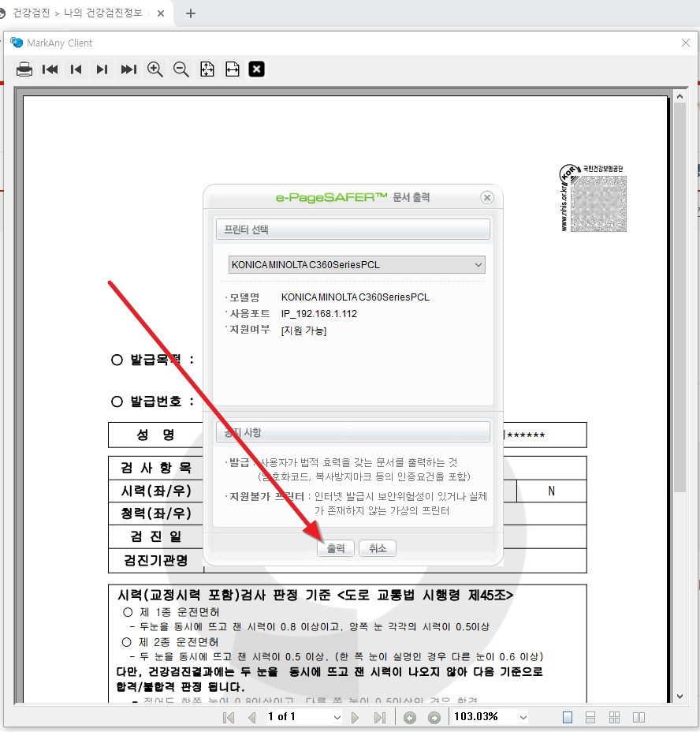The width and height of the screenshot is (700, 732).
Task: Click the 청력(좌/우) table cell
Action: (x=156, y=514)
